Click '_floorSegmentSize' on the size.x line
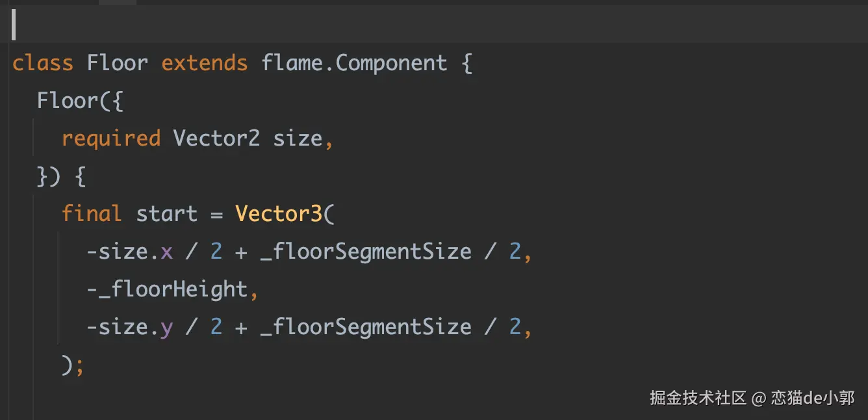This screenshot has height=420, width=868. point(366,252)
